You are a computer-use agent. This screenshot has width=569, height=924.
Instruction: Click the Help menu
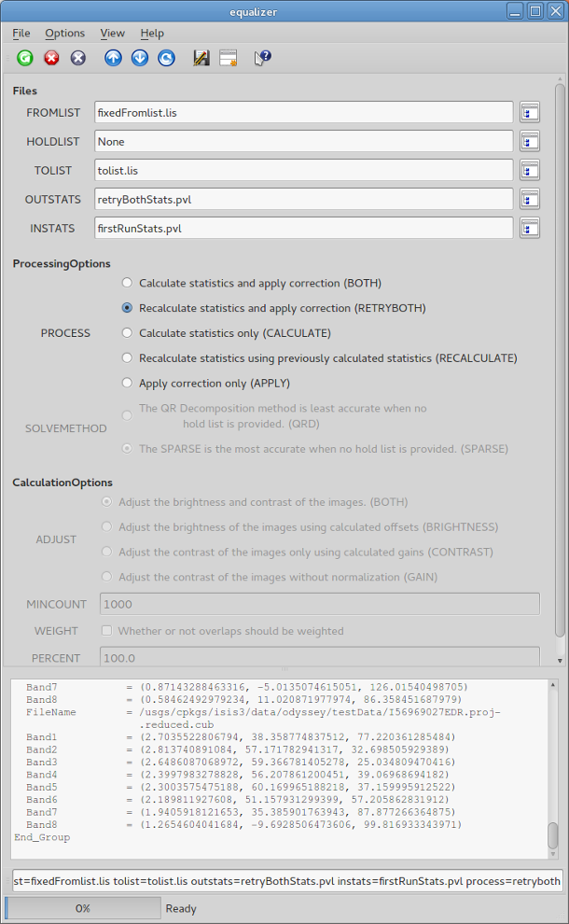tap(152, 33)
